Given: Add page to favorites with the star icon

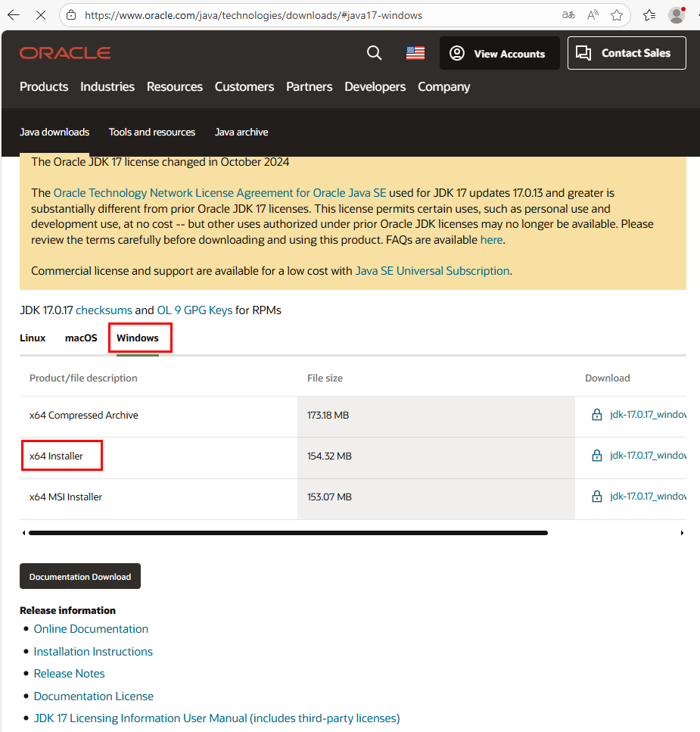Looking at the screenshot, I should click(617, 15).
